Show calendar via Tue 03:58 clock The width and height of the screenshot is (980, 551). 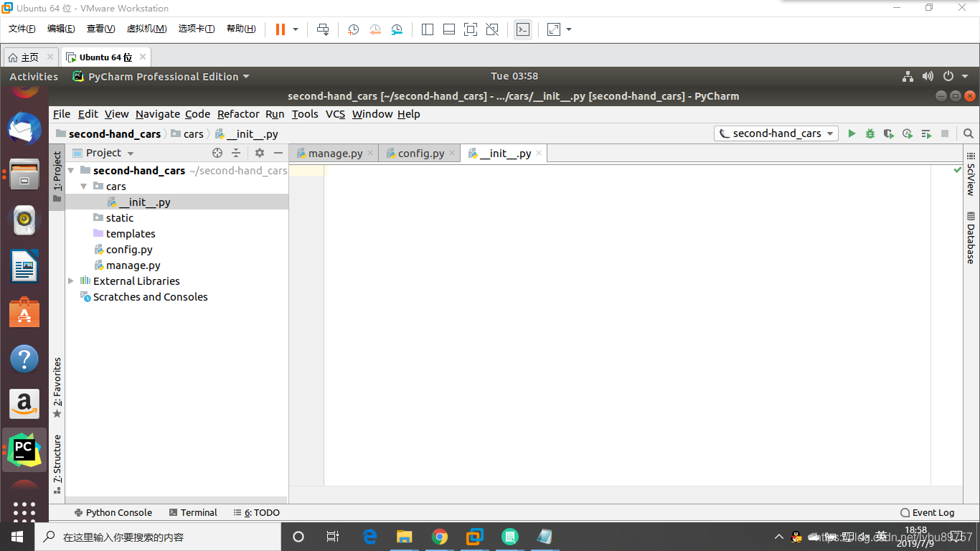tap(514, 76)
